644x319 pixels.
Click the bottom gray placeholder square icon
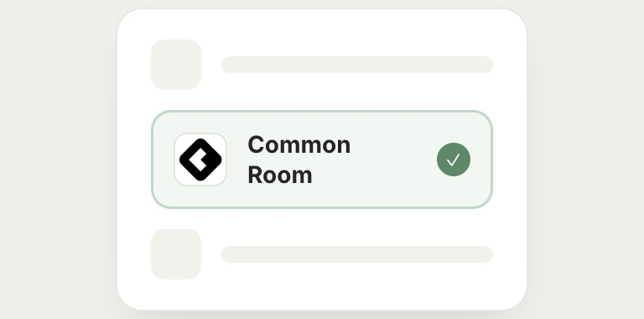click(176, 254)
